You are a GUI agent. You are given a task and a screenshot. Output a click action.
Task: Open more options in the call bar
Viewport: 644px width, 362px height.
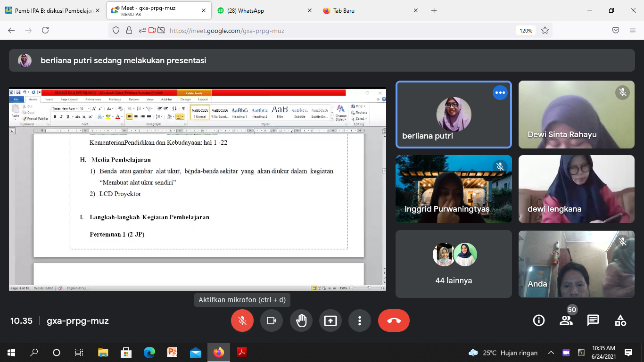click(x=360, y=321)
